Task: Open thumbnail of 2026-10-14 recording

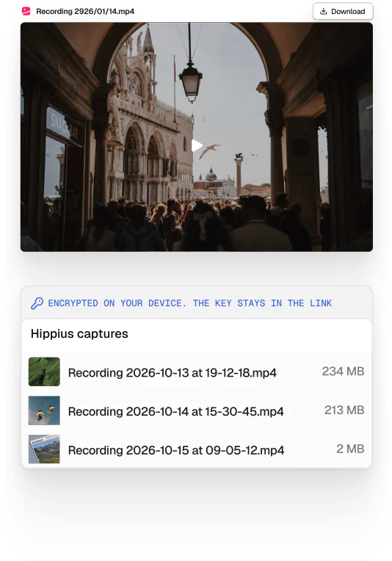Action: click(44, 410)
